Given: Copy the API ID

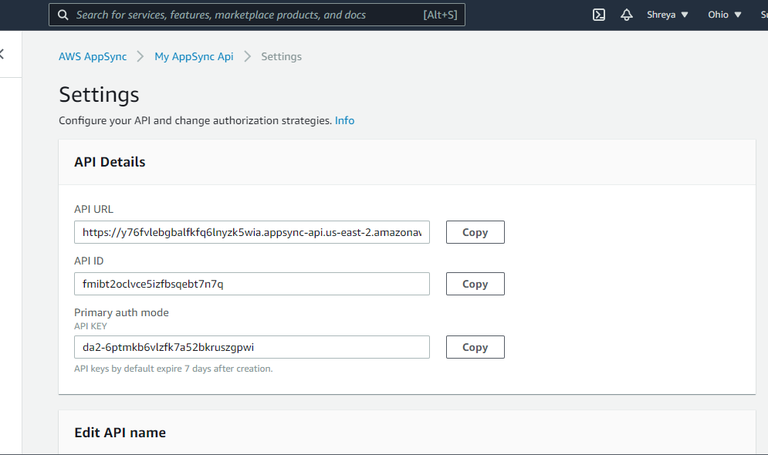Looking at the screenshot, I should click(x=475, y=284).
